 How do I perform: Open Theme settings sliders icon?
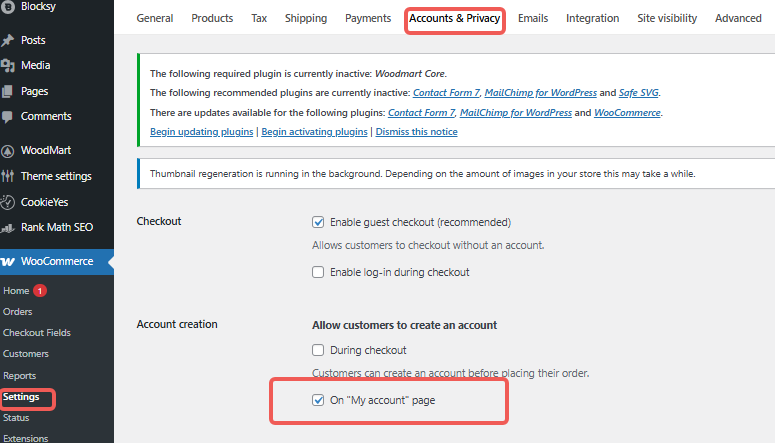(x=8, y=177)
